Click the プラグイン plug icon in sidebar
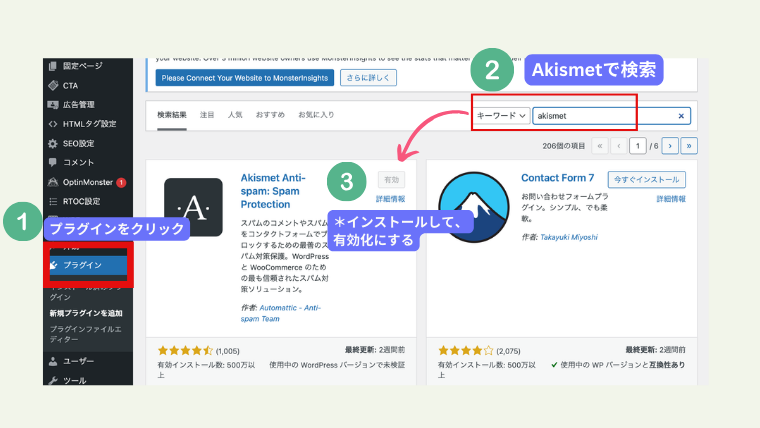760x428 pixels. (53, 265)
